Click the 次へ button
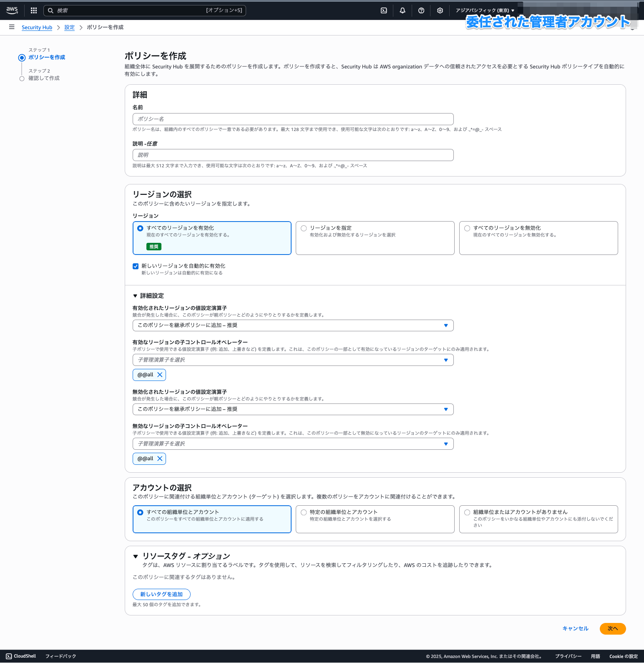The width and height of the screenshot is (644, 663). [613, 629]
